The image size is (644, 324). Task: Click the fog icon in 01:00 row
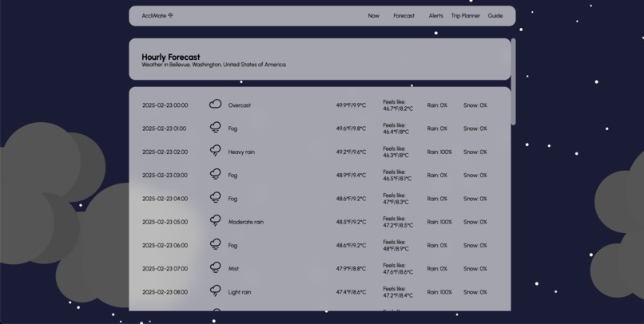(215, 128)
